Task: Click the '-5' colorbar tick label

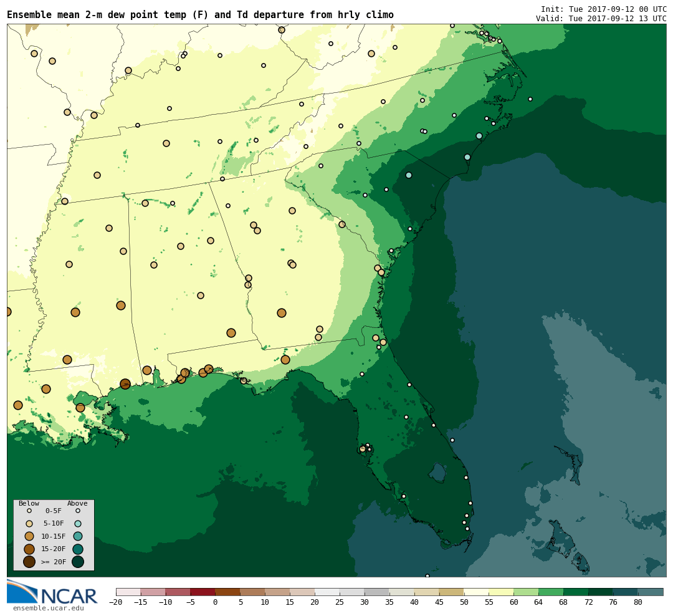Action: 191,602
